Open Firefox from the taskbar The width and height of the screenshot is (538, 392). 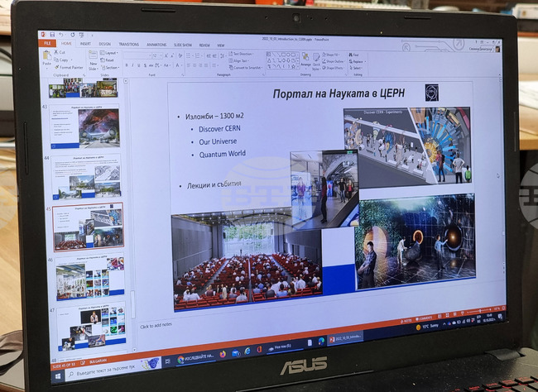(223, 354)
